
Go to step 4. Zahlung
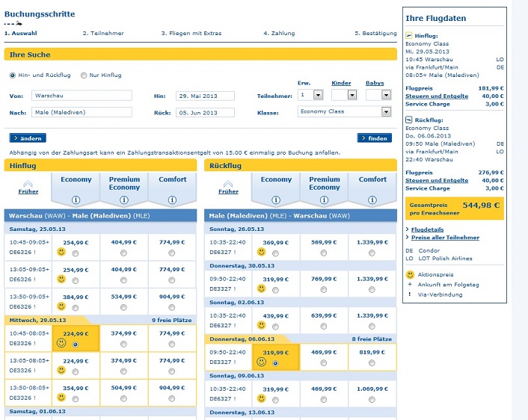(x=279, y=34)
